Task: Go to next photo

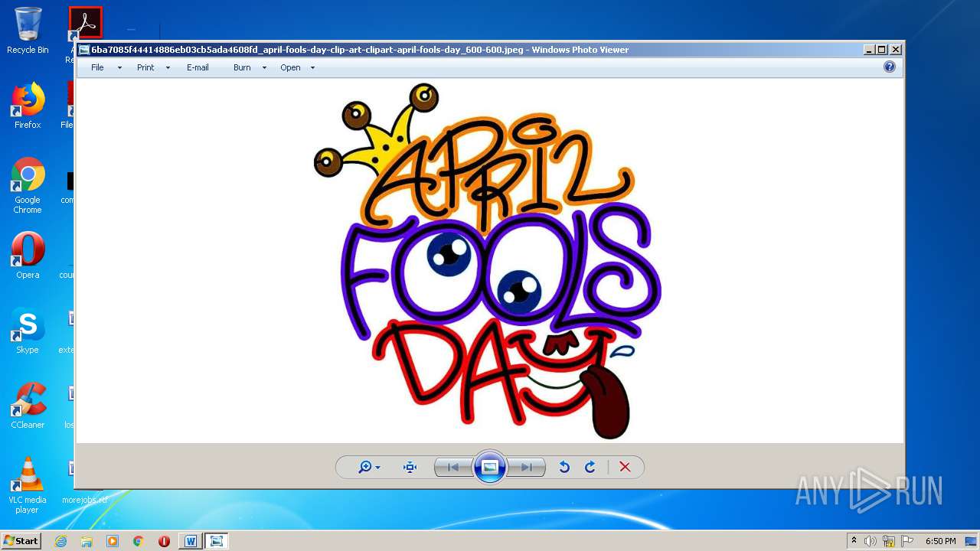Action: (527, 467)
